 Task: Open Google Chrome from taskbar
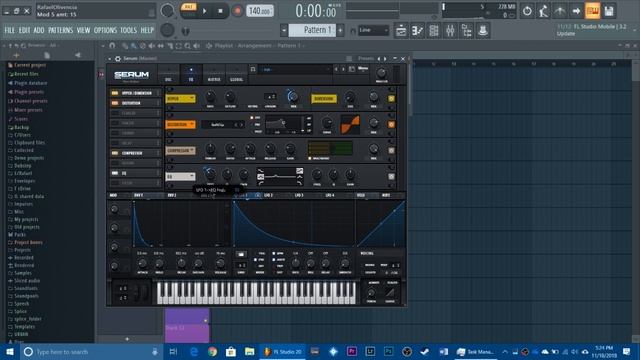(x=212, y=351)
